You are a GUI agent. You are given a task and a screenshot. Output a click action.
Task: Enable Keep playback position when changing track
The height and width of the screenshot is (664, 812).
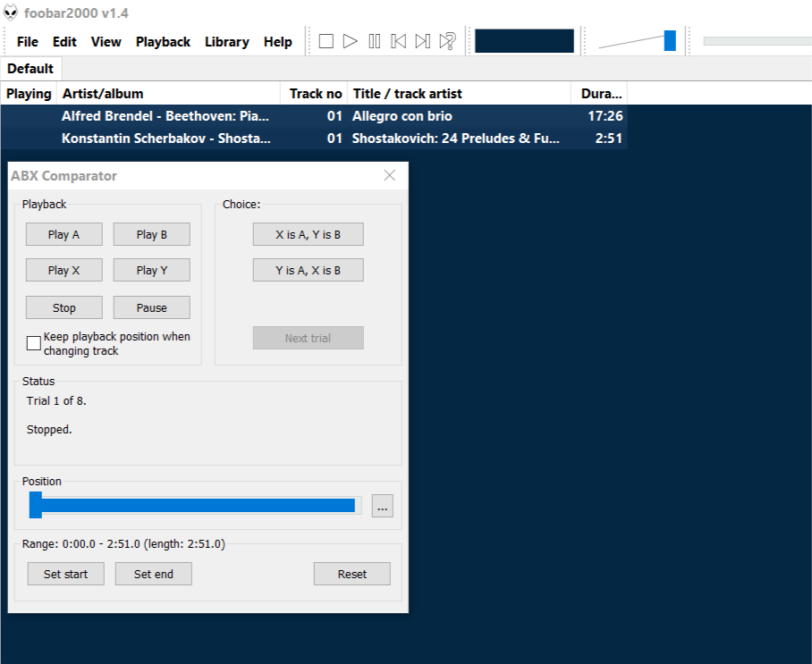tap(34, 343)
